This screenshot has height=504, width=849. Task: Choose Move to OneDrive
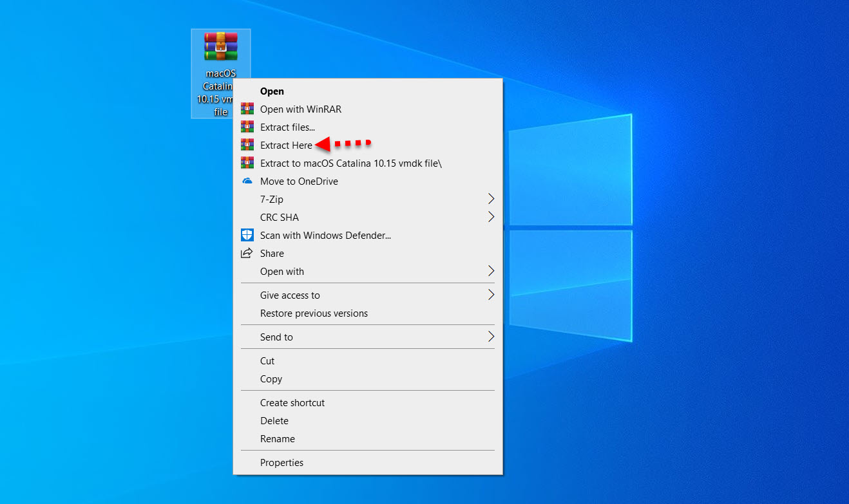[x=367, y=182]
